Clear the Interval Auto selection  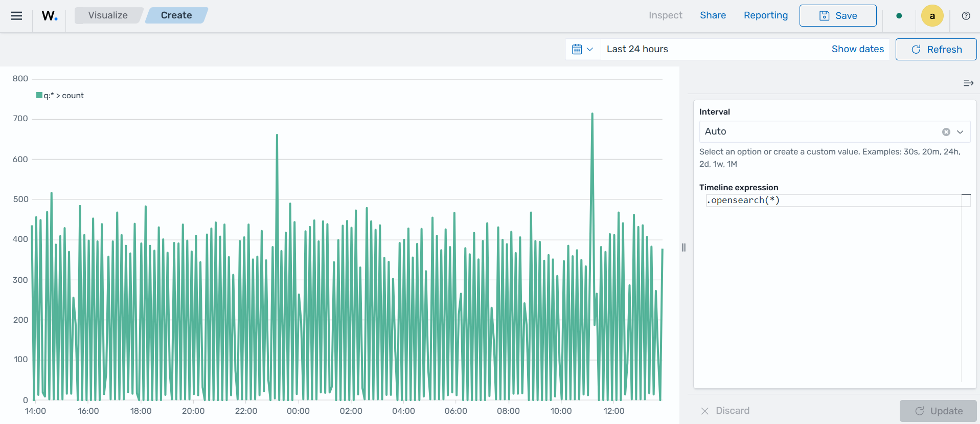pyautogui.click(x=946, y=132)
